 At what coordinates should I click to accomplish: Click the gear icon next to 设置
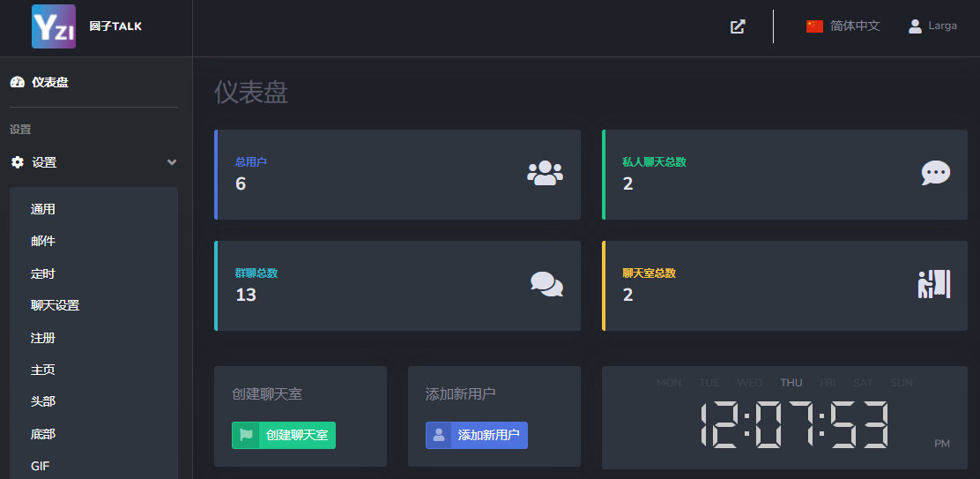point(17,162)
